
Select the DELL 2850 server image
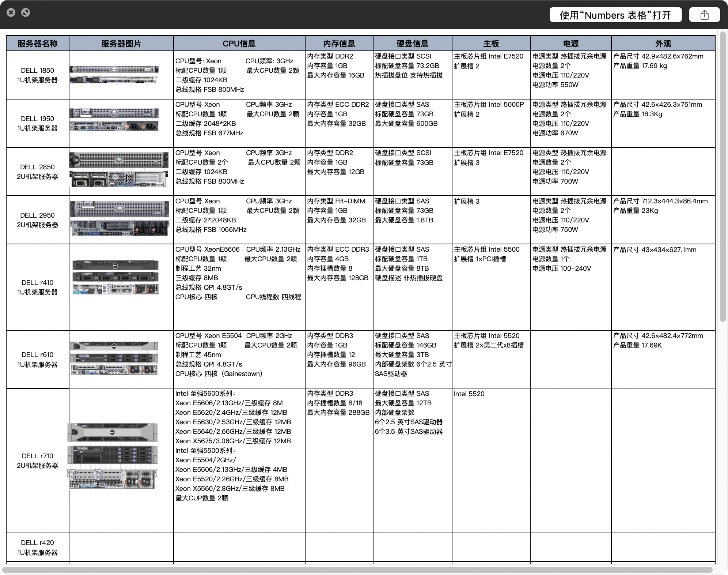click(x=118, y=170)
